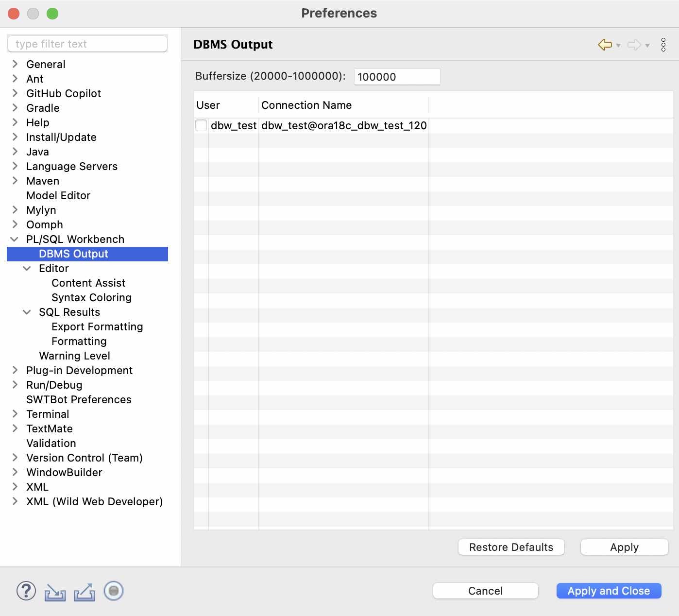Click the record icon at bottom left
This screenshot has height=616, width=679.
(113, 591)
